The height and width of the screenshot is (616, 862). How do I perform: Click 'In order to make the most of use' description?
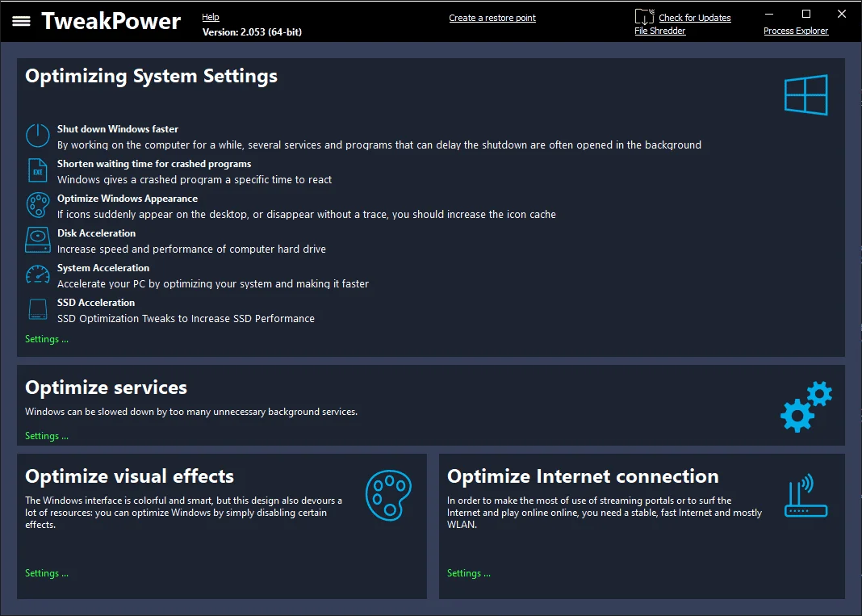click(605, 512)
